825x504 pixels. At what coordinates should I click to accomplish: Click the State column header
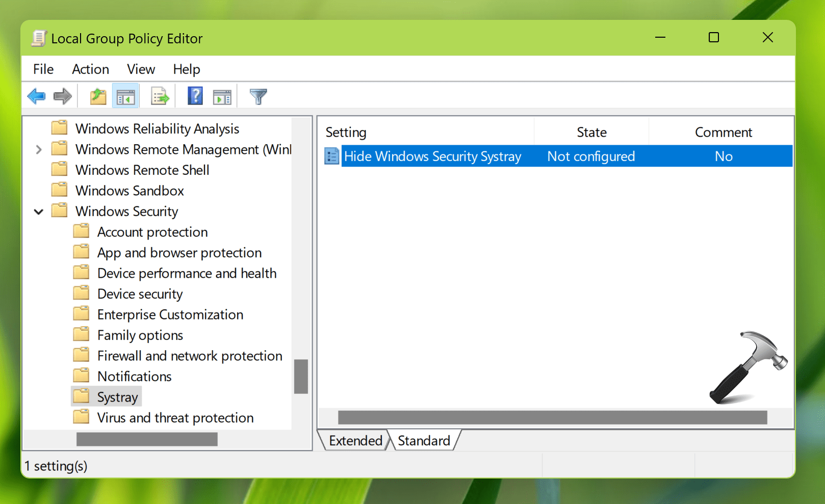591,131
